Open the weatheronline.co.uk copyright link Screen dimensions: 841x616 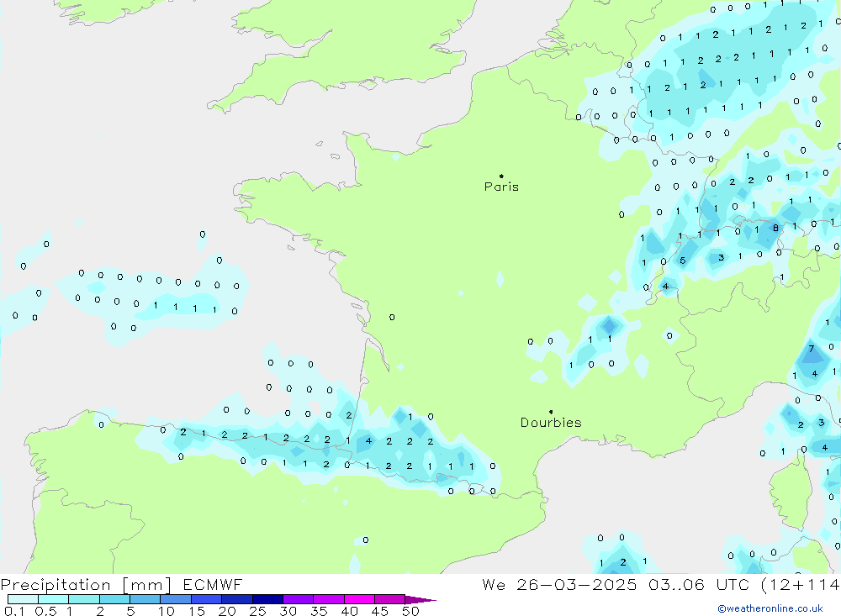click(x=770, y=608)
